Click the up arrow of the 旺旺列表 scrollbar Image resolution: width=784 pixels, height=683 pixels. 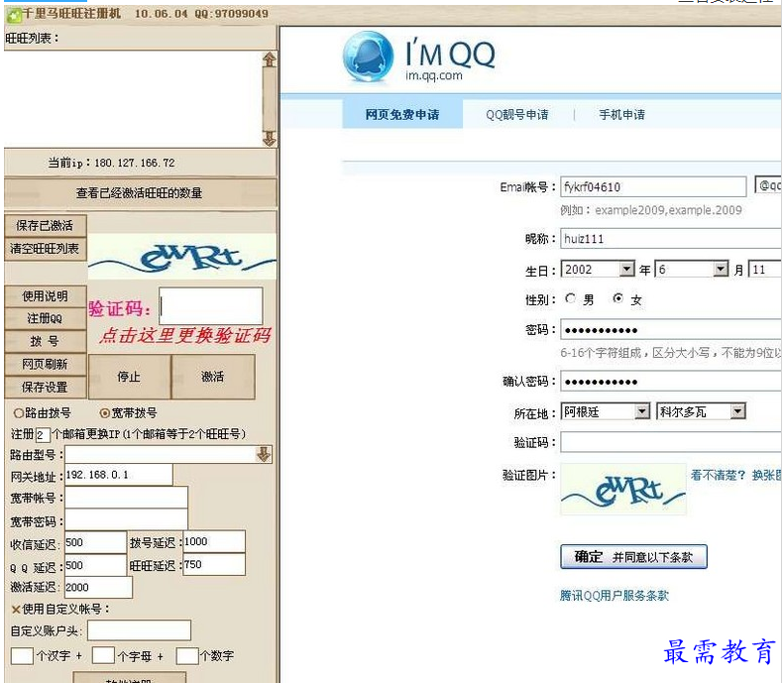pyautogui.click(x=270, y=60)
